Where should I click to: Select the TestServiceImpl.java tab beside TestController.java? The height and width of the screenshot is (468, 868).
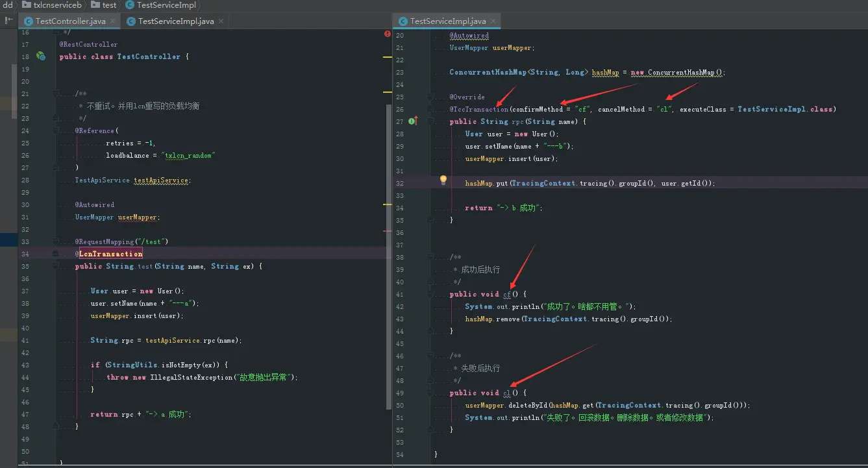click(176, 21)
